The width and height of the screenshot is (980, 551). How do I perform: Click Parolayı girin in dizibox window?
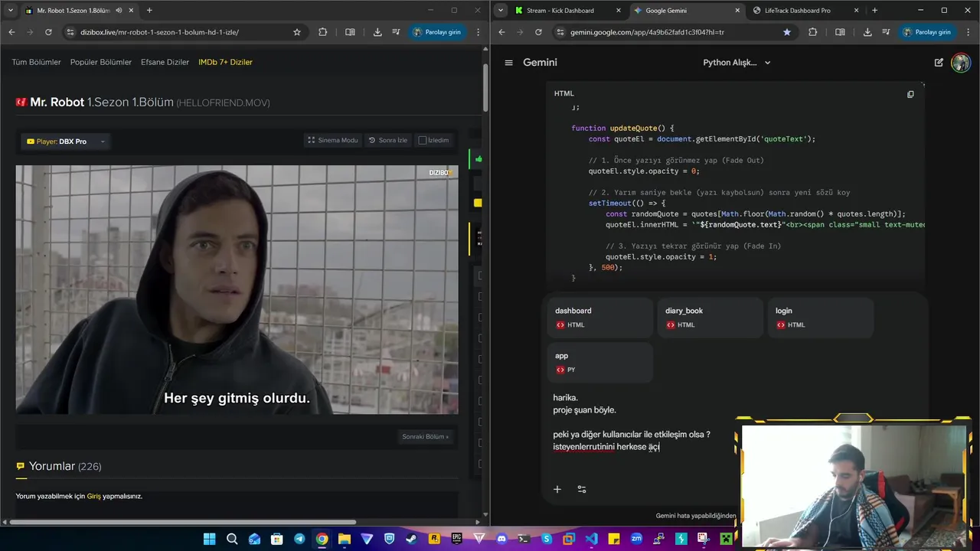437,32
